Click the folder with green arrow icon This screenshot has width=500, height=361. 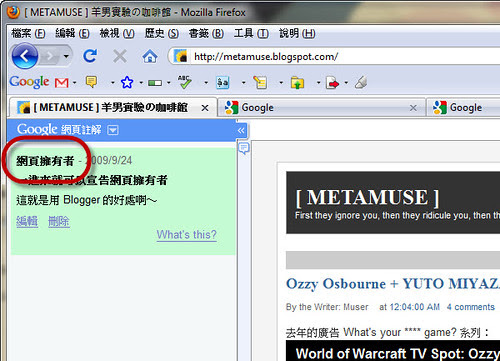point(297,82)
